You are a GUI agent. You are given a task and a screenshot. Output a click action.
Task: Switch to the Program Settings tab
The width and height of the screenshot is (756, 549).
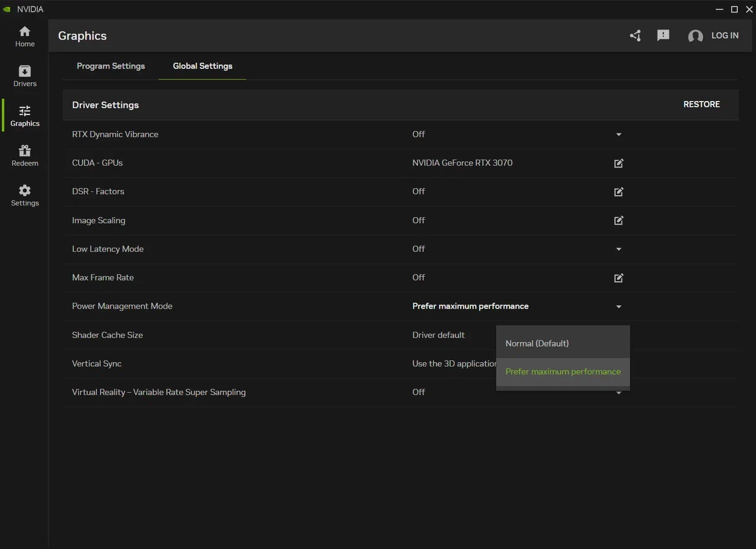(x=110, y=66)
